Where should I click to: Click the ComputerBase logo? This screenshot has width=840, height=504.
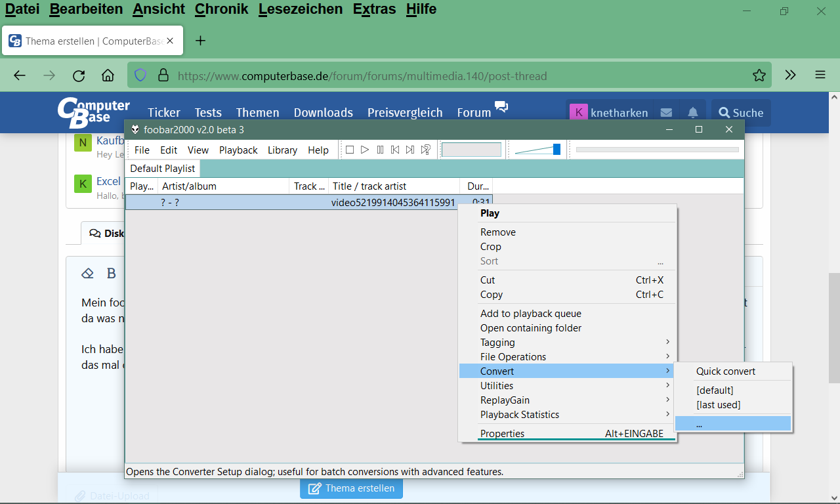(x=94, y=112)
